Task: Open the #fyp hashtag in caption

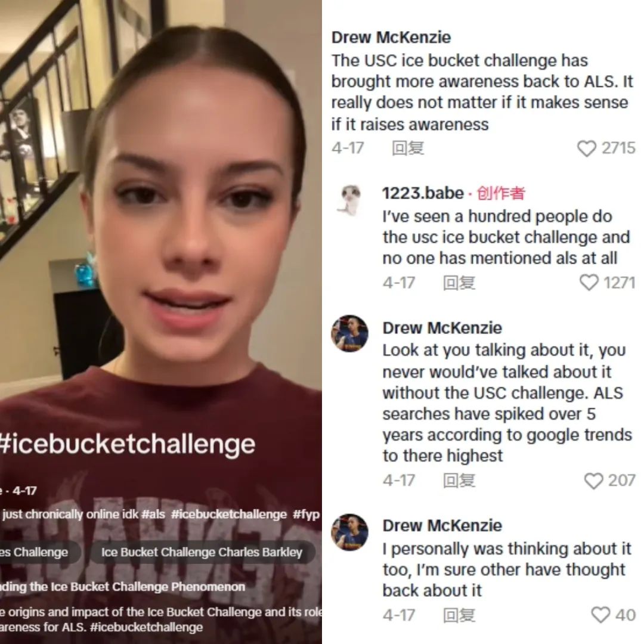Action: click(x=306, y=515)
